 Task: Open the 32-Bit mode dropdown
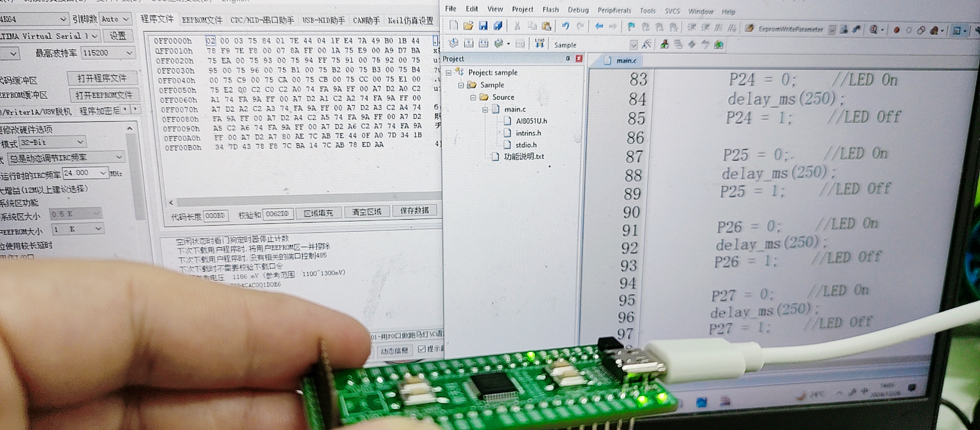coord(53,142)
